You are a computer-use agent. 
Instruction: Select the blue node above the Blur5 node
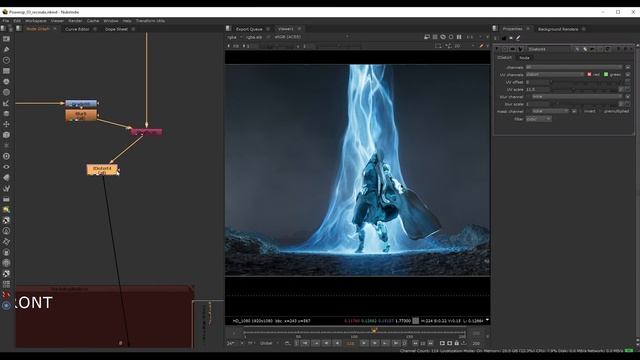click(x=81, y=104)
